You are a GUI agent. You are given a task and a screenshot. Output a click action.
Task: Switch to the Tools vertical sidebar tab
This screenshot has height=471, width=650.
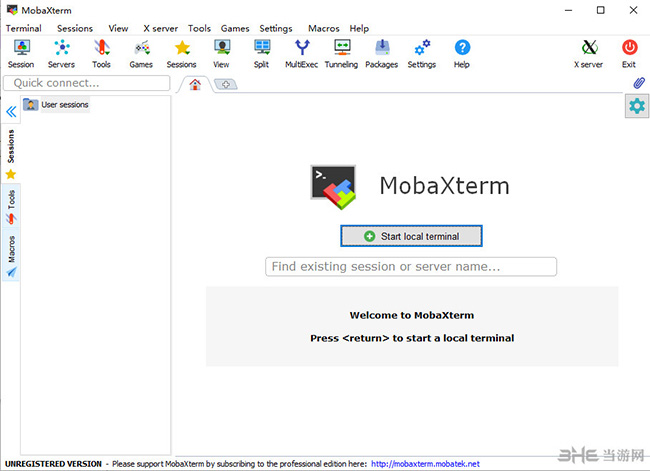point(11,207)
